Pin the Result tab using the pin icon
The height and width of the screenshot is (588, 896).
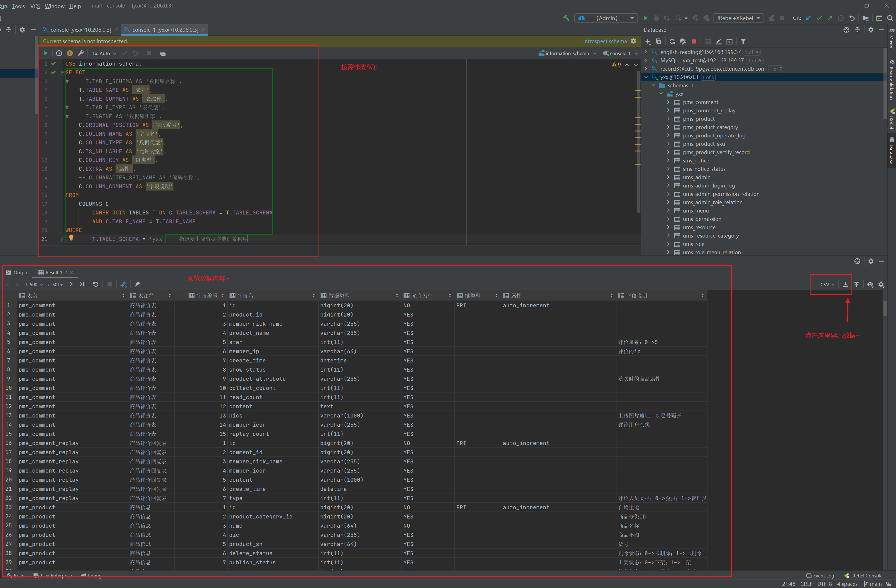point(137,285)
